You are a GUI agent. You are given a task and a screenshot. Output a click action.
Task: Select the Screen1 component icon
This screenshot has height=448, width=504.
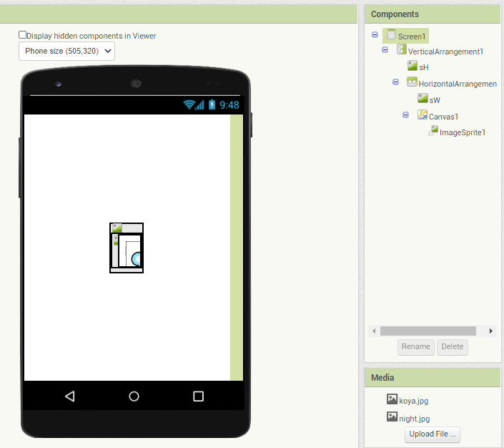(391, 34)
